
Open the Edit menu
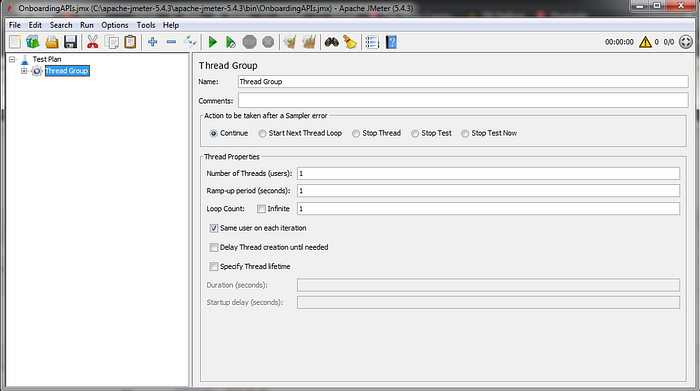(35, 25)
